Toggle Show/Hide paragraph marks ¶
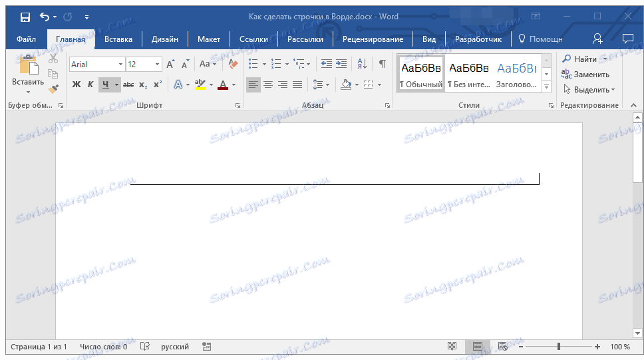 tap(383, 64)
